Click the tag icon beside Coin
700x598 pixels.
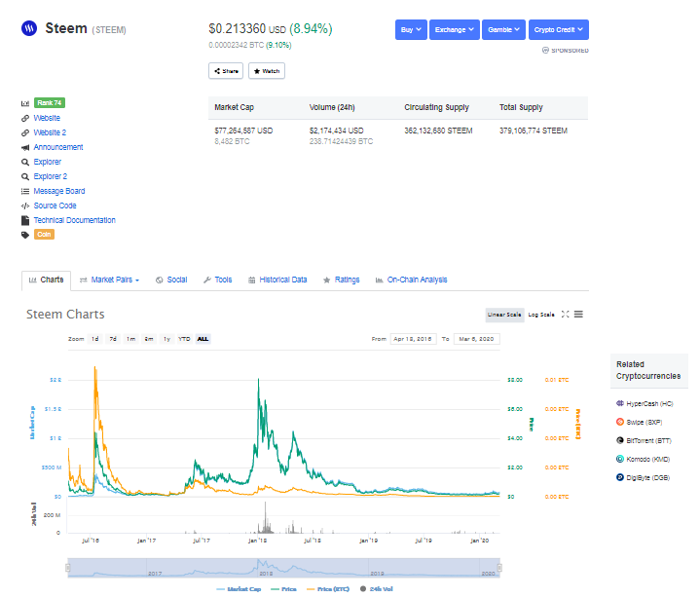(25, 235)
